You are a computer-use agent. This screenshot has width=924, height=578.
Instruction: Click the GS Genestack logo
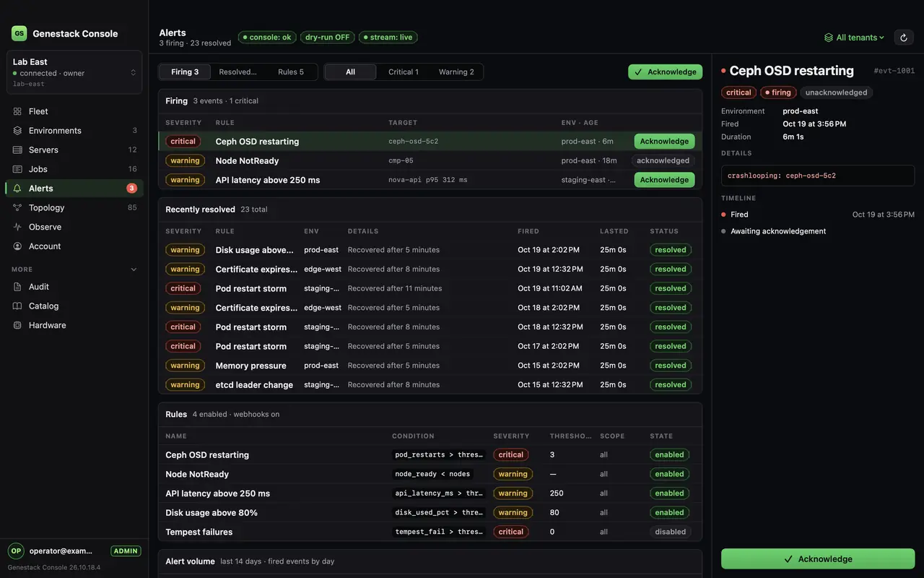coord(19,33)
